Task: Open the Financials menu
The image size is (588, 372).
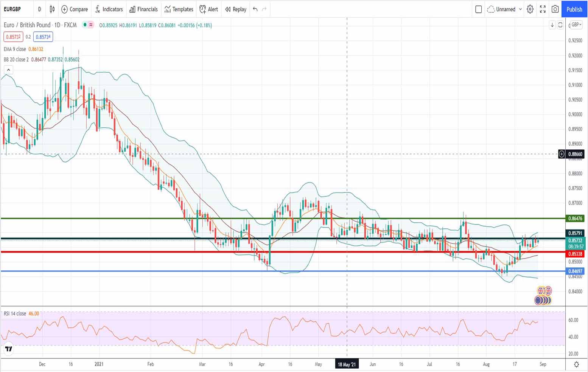Action: point(143,9)
